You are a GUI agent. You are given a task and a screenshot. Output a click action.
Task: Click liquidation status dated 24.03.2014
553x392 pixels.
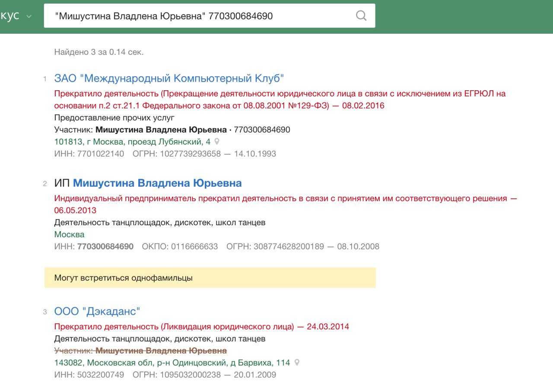202,326
